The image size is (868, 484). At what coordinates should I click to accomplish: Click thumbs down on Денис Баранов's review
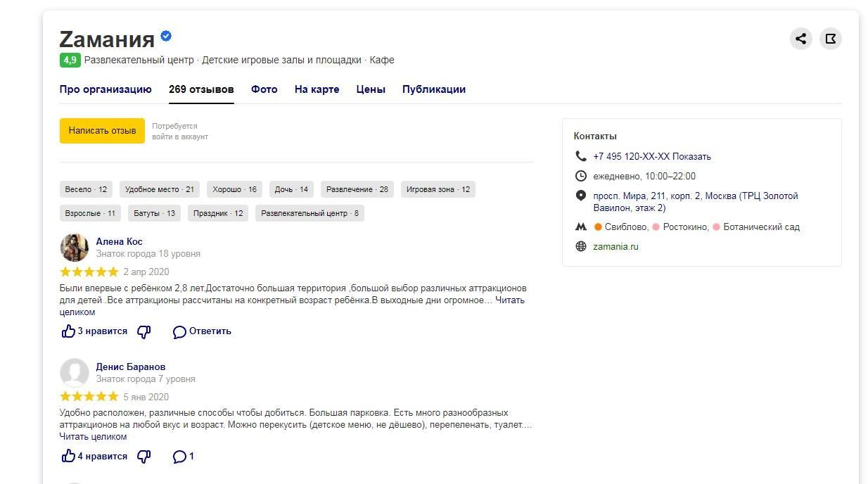tap(143, 457)
